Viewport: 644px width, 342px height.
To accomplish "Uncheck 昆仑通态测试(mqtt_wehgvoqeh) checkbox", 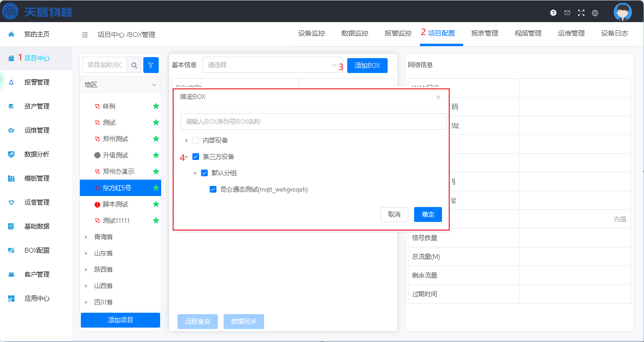I will pyautogui.click(x=213, y=189).
